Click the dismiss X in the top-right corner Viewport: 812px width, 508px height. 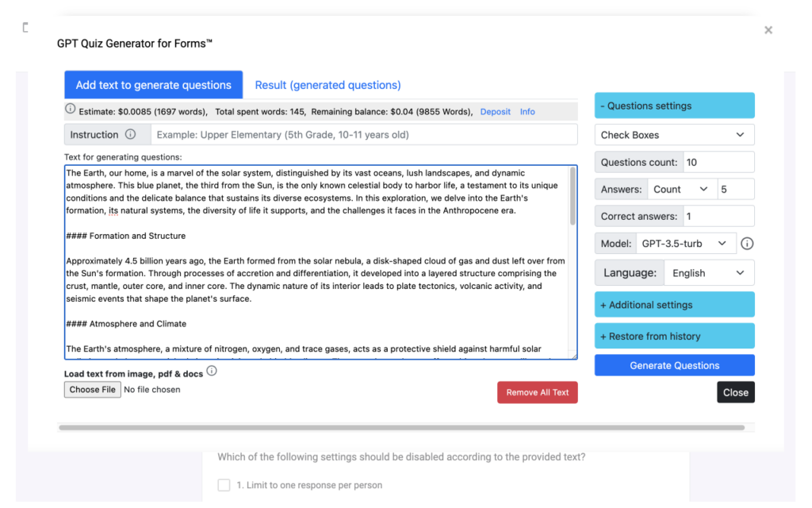click(768, 29)
